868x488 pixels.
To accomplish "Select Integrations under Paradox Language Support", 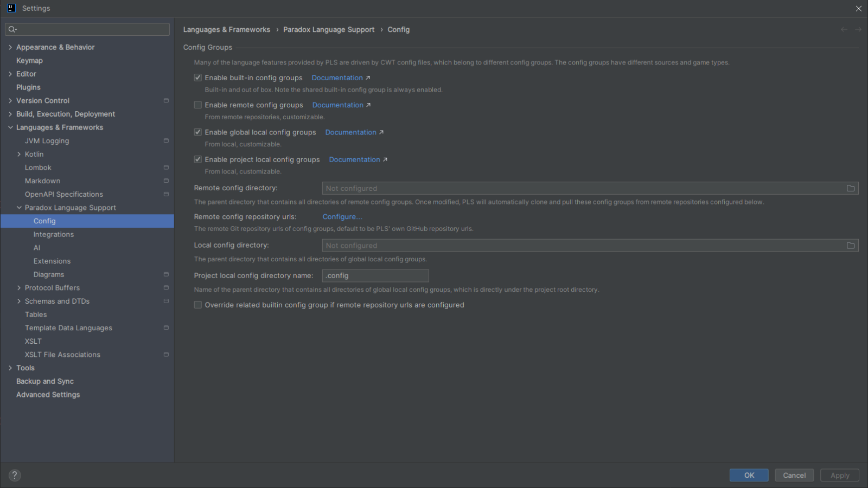I will [53, 234].
